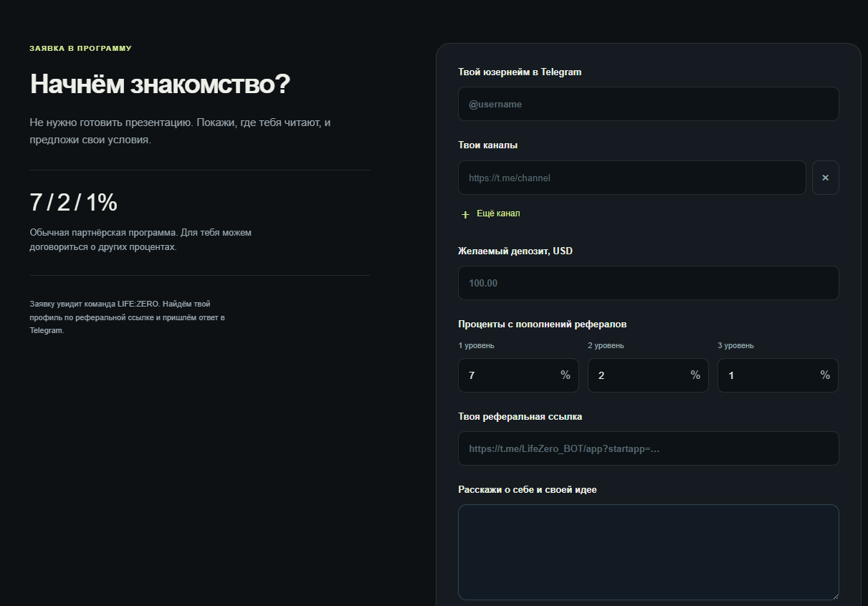This screenshot has width=868, height=606.
Task: Select the desired deposit USD field
Action: click(x=648, y=283)
